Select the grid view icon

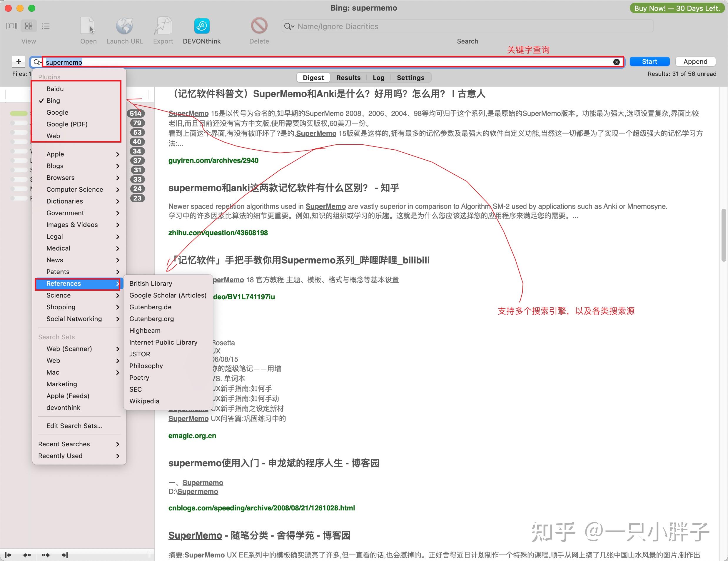click(x=29, y=26)
